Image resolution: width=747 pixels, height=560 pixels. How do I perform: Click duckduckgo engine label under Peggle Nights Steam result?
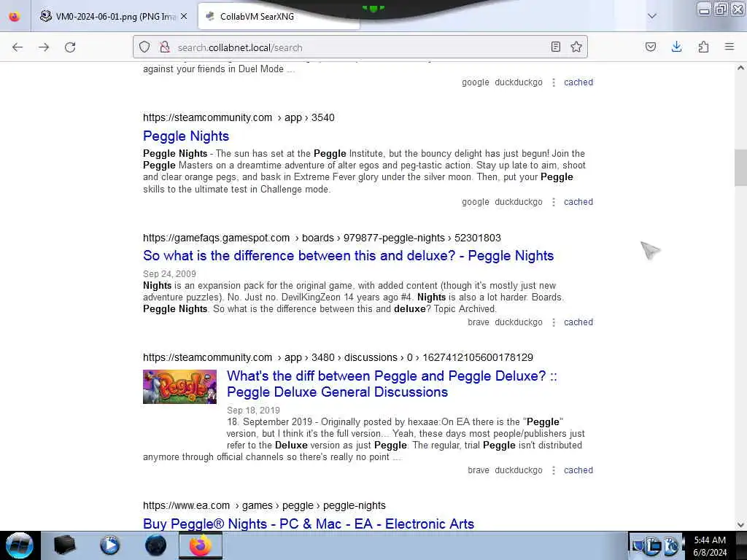tap(519, 202)
